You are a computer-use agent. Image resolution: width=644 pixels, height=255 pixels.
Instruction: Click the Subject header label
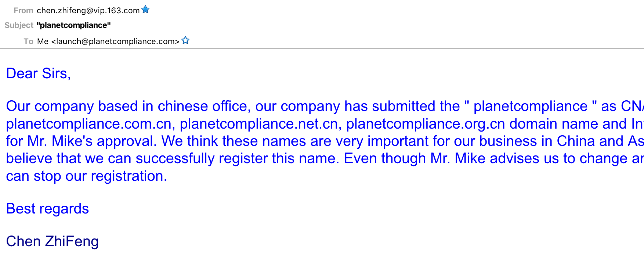[19, 25]
